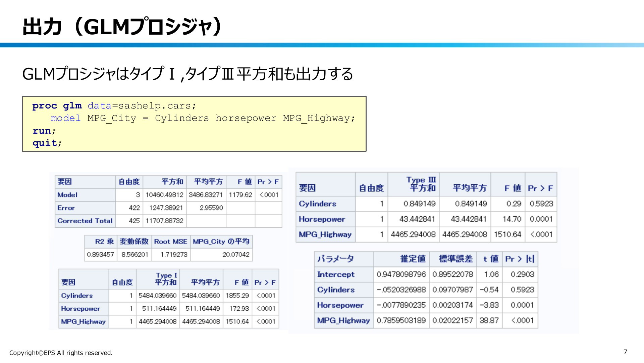Click the model MPG_City statement line
This screenshot has width=644, height=363.
tap(203, 118)
